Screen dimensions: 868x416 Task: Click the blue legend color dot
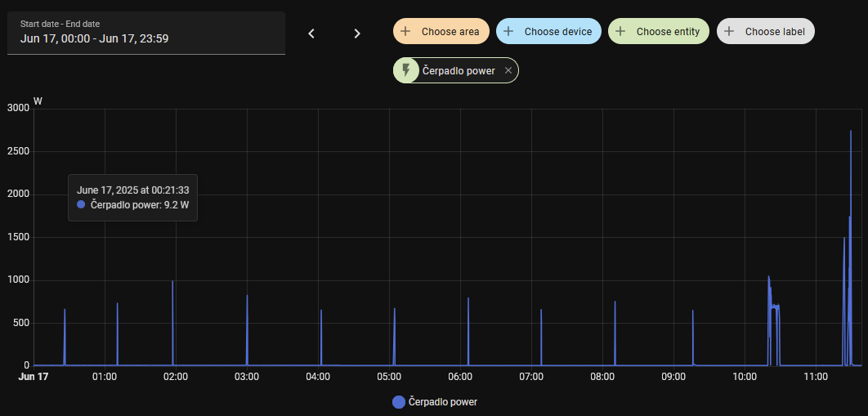(x=399, y=402)
